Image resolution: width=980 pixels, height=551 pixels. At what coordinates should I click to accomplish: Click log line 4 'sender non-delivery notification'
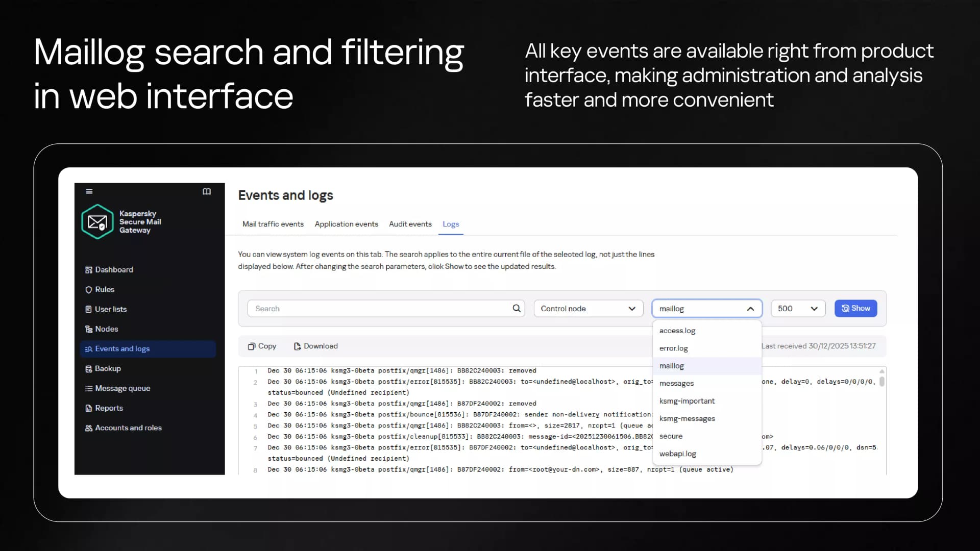click(459, 415)
